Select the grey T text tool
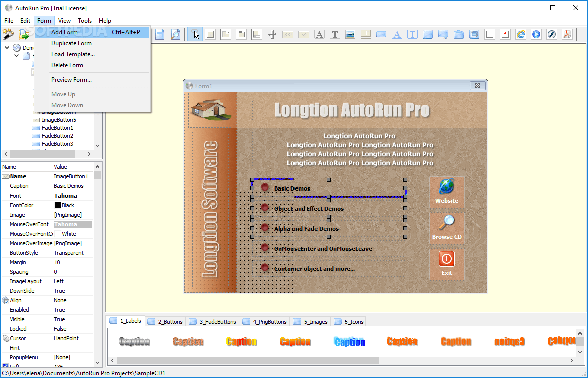 335,34
